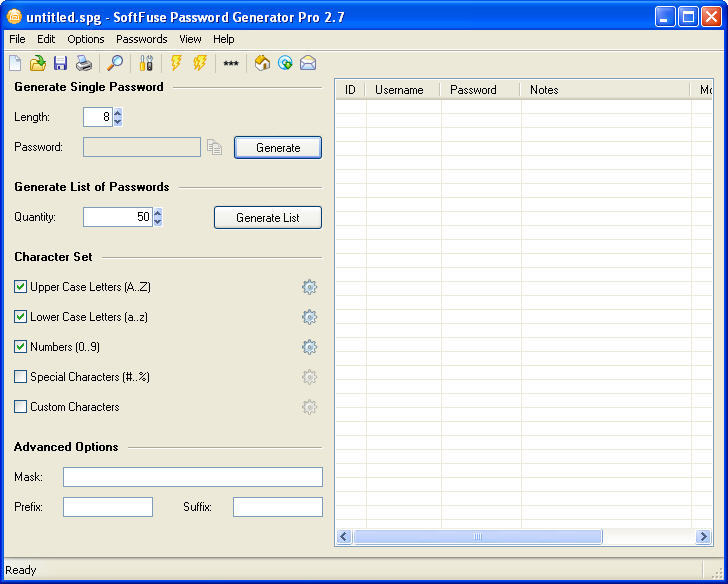Open the Passwords menu
Screen dimensions: 728x584
[142, 39]
